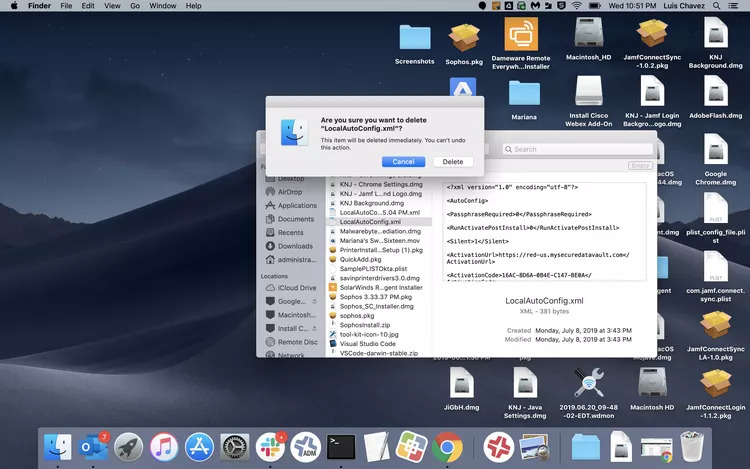Open the Trash in the Dock
Image resolution: width=750 pixels, height=469 pixels.
click(x=692, y=447)
